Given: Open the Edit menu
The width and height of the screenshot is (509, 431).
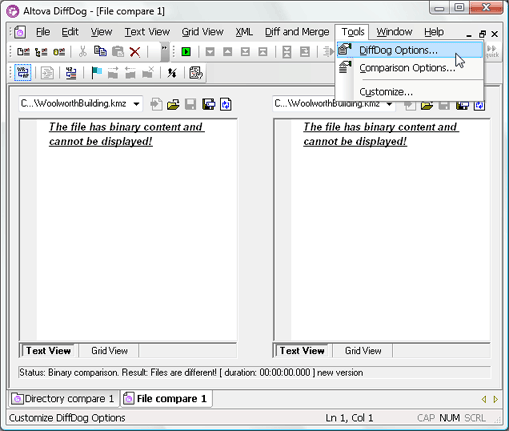Looking at the screenshot, I should tap(70, 32).
